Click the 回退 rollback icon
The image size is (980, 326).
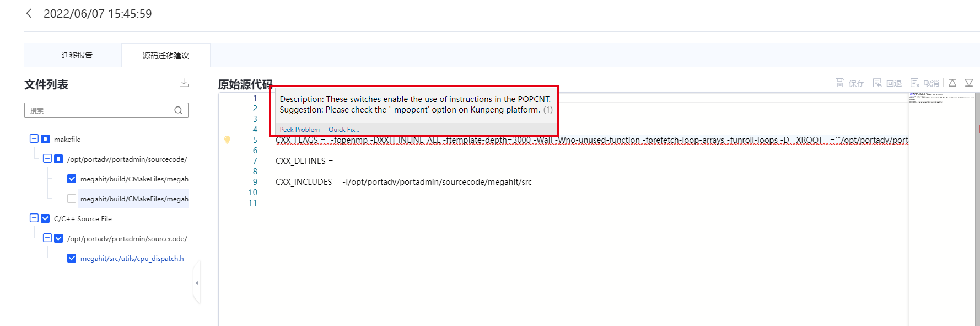(877, 83)
